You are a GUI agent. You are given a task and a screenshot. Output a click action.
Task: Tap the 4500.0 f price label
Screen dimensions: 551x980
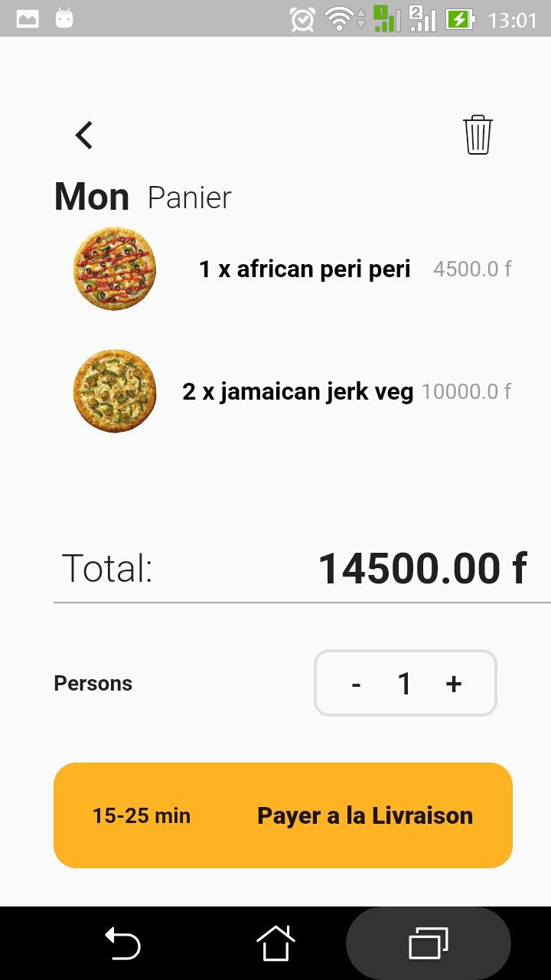[x=472, y=269]
